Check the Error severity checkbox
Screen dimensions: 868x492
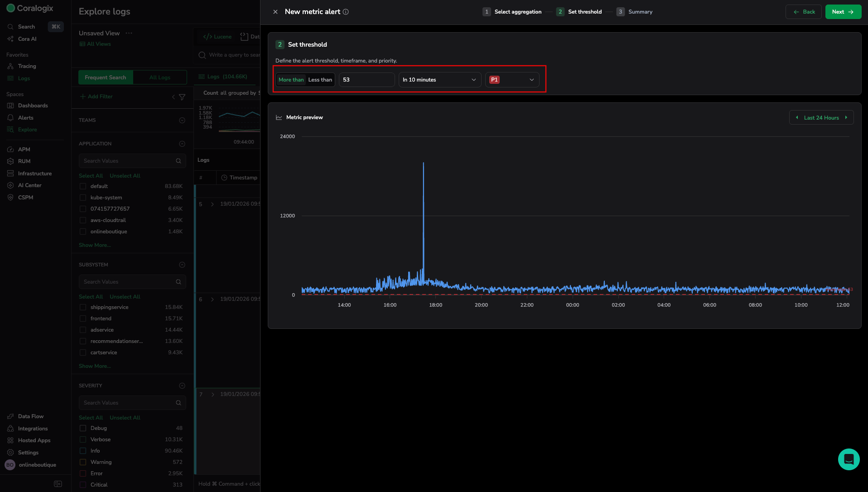tap(83, 473)
